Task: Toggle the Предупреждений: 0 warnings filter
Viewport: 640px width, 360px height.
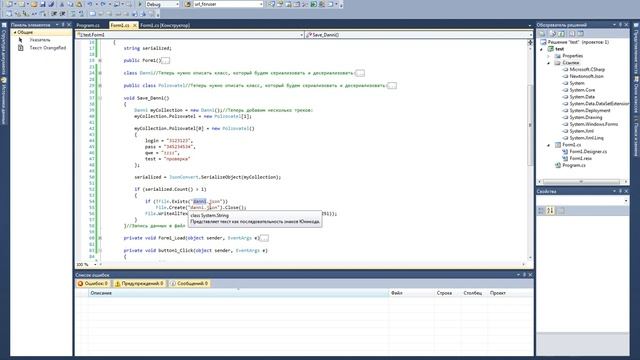Action: pos(140,283)
